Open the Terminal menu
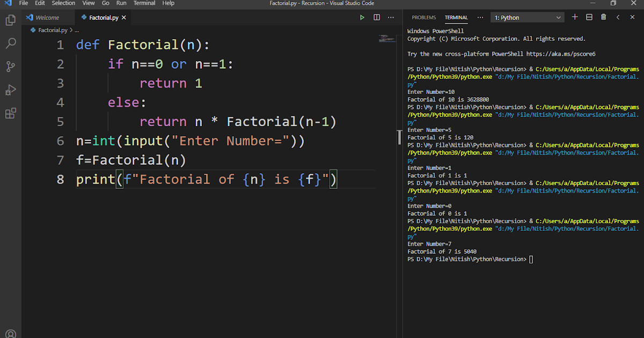 pos(144,3)
